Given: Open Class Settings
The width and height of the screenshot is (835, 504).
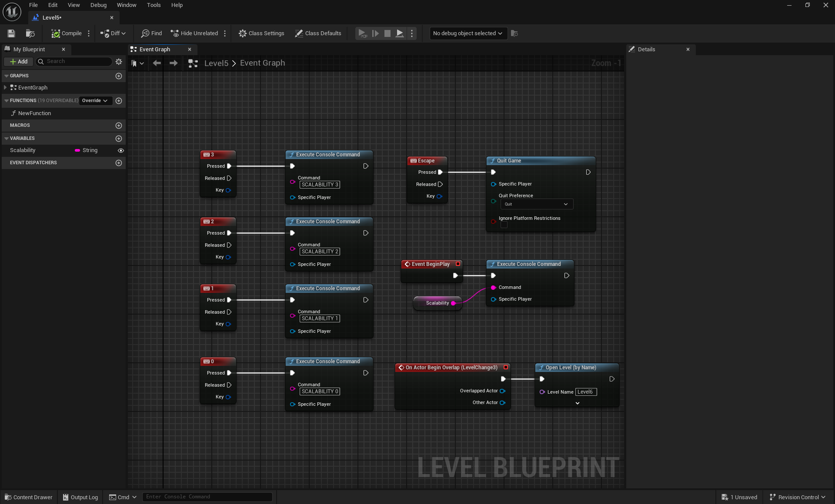Looking at the screenshot, I should (x=261, y=33).
